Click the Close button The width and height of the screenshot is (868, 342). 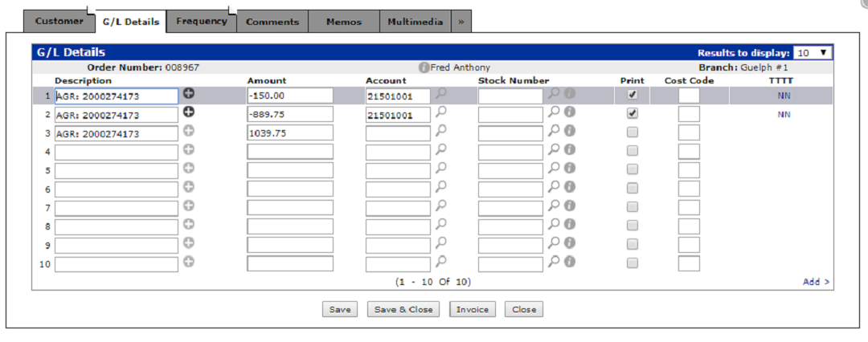tap(524, 309)
